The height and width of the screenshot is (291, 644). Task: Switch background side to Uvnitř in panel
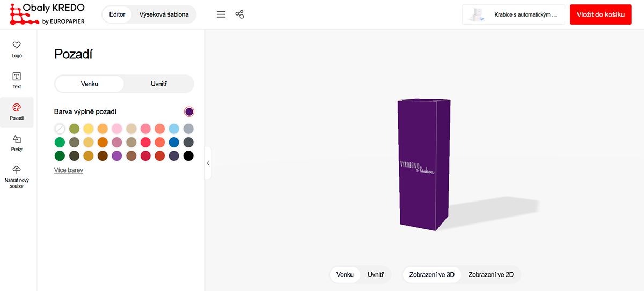click(159, 84)
